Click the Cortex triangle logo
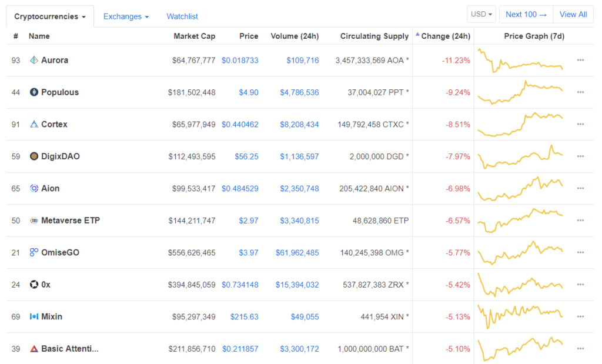The width and height of the screenshot is (602, 364). click(34, 124)
